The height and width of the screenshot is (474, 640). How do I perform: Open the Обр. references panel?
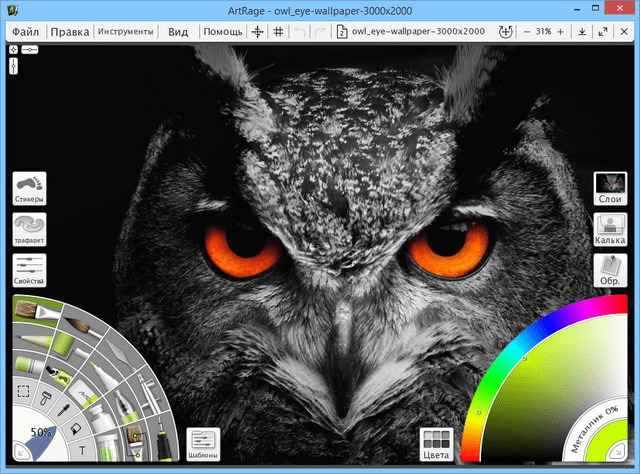[610, 270]
